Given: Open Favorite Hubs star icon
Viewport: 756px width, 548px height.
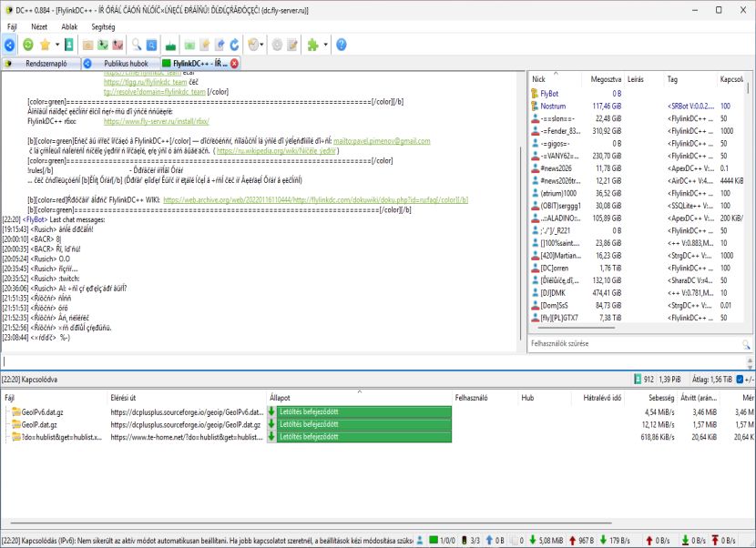Looking at the screenshot, I should (45, 45).
